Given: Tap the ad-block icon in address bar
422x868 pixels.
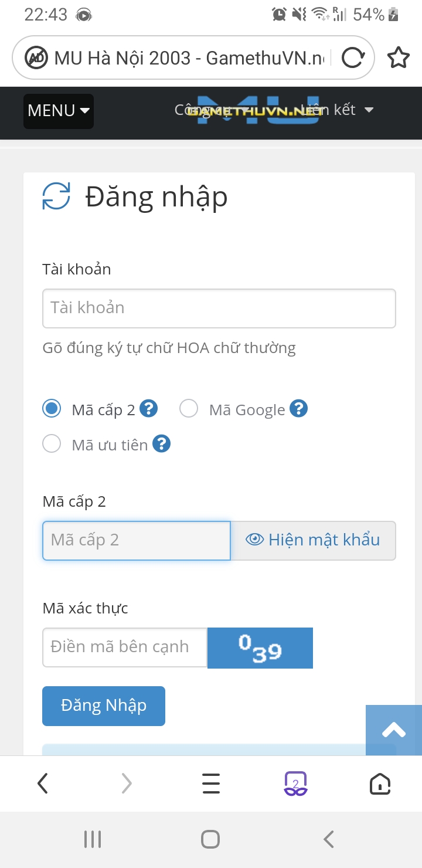Looking at the screenshot, I should pyautogui.click(x=36, y=57).
